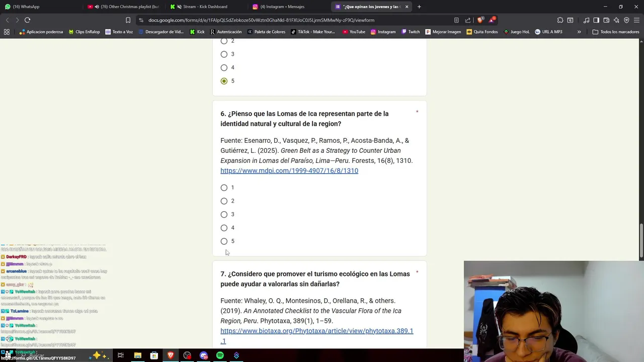Open the YouTube bookmark

354,32
